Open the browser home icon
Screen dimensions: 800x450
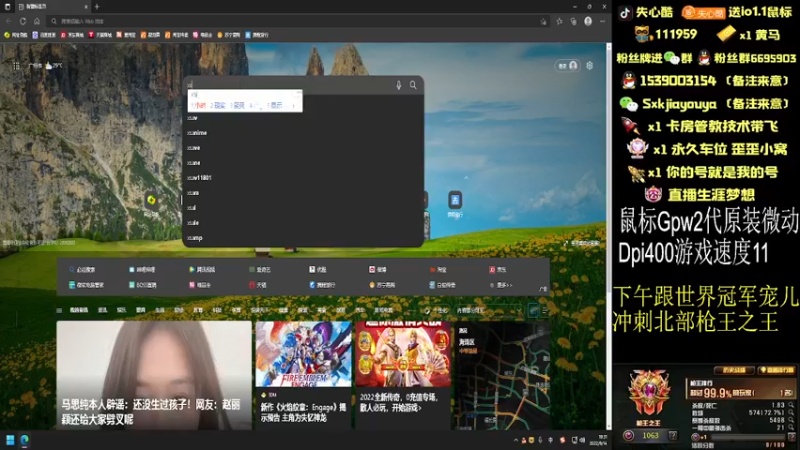37,21
